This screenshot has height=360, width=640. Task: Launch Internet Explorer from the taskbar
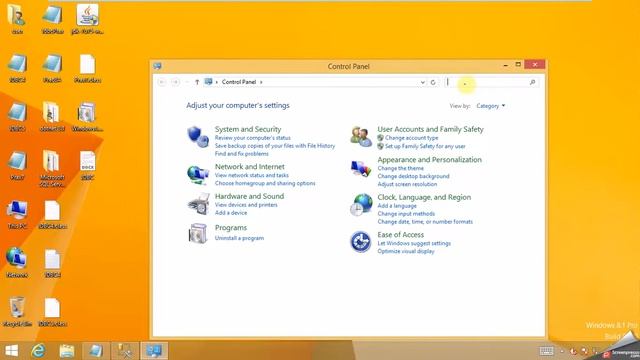(38, 351)
